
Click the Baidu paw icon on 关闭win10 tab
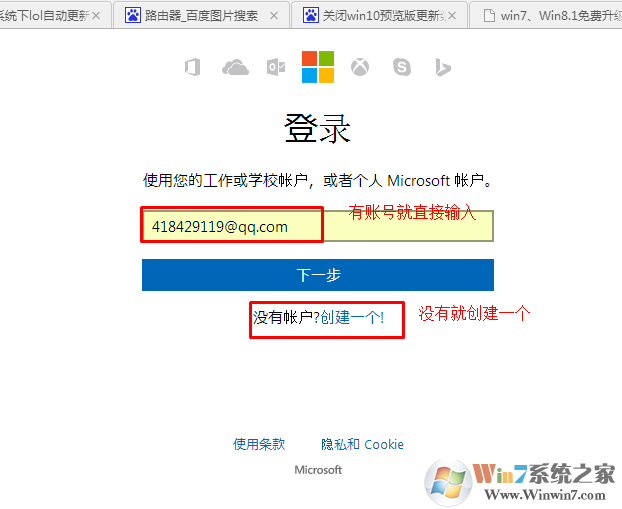pos(311,15)
